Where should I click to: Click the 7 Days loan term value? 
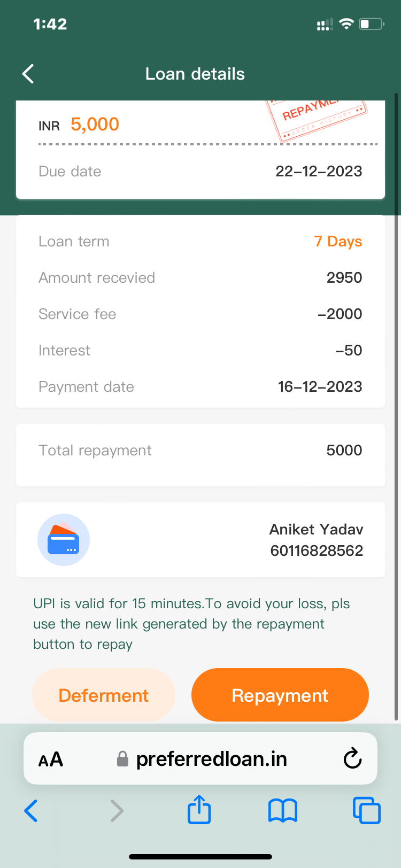[338, 242]
